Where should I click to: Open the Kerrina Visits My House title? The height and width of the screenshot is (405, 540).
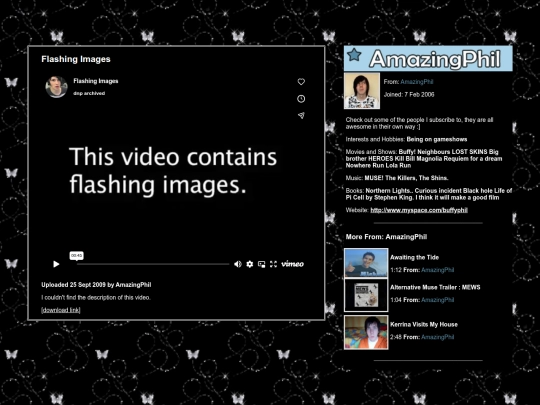click(x=424, y=324)
